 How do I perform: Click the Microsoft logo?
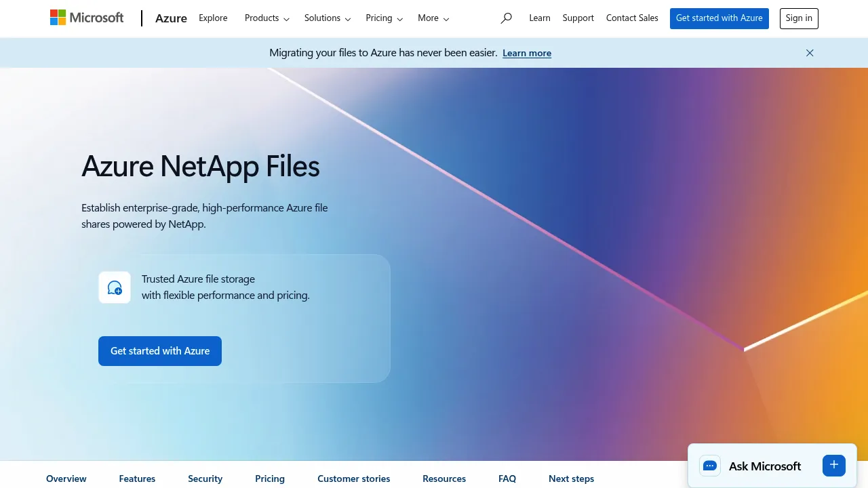87,18
